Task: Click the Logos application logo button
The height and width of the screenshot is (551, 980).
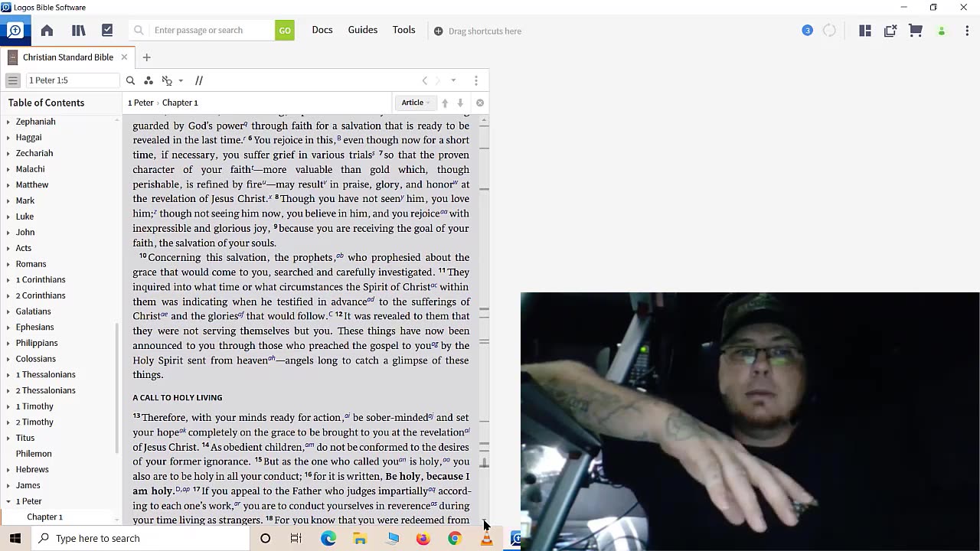Action: (15, 31)
